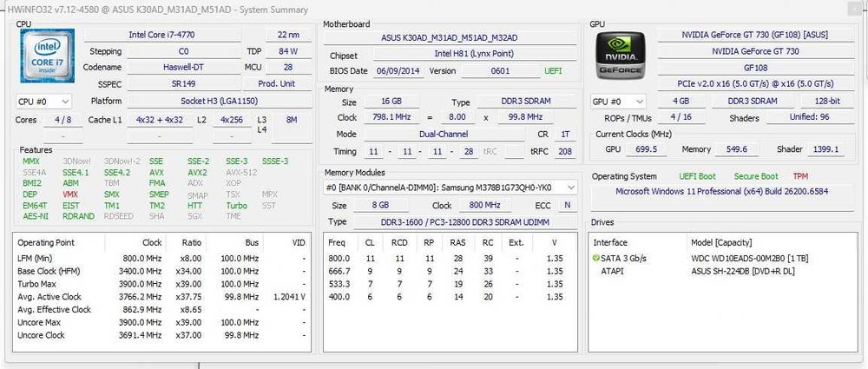The height and width of the screenshot is (369, 868).
Task: Click the Prod. Unit field
Action: (x=277, y=83)
